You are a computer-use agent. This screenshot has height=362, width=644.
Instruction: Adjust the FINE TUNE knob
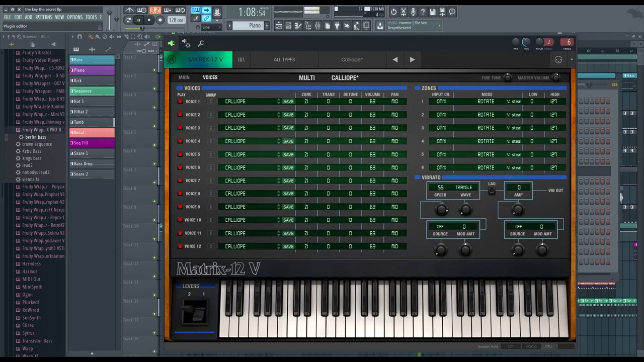coord(507,77)
